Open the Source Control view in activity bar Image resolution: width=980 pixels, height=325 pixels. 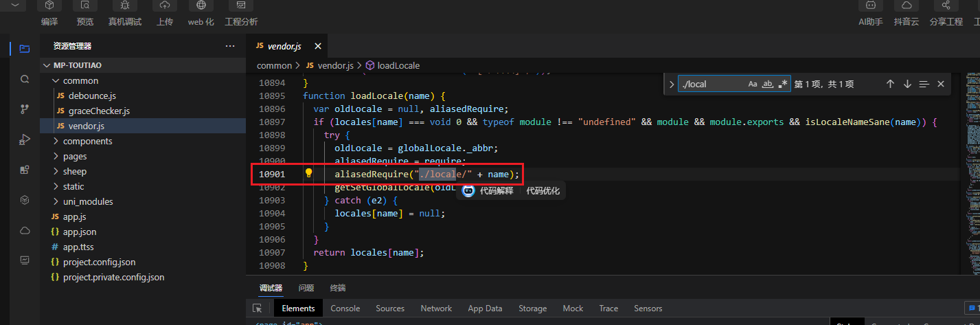pos(25,109)
